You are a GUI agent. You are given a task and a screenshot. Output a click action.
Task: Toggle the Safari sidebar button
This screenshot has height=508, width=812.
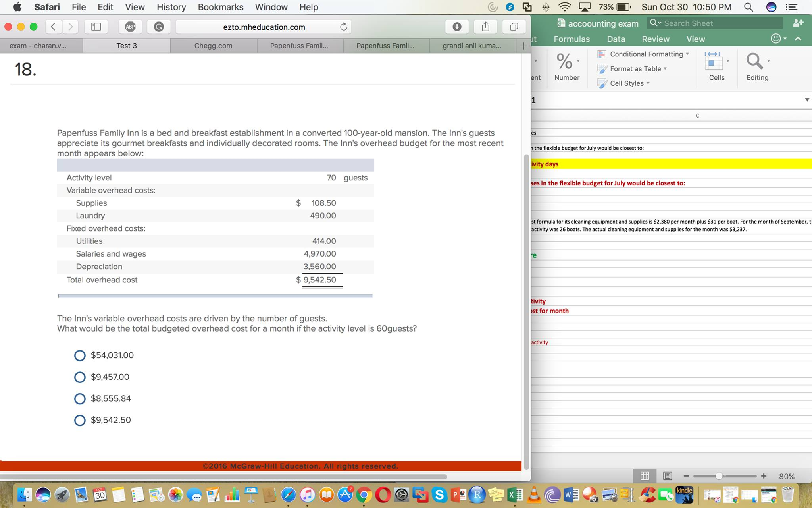click(x=96, y=27)
